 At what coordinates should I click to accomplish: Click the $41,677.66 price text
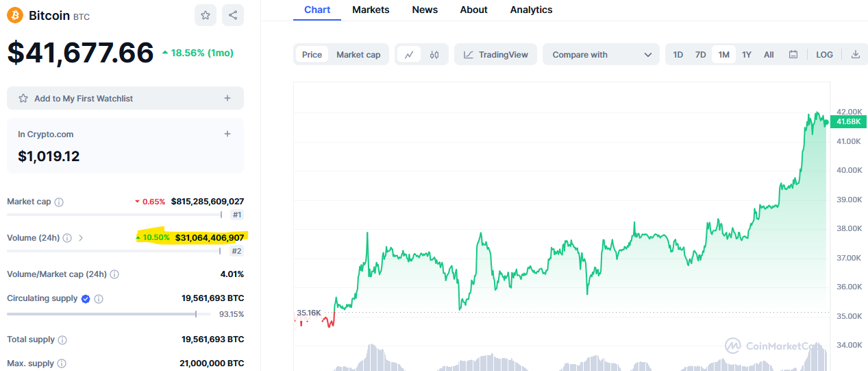(80, 53)
